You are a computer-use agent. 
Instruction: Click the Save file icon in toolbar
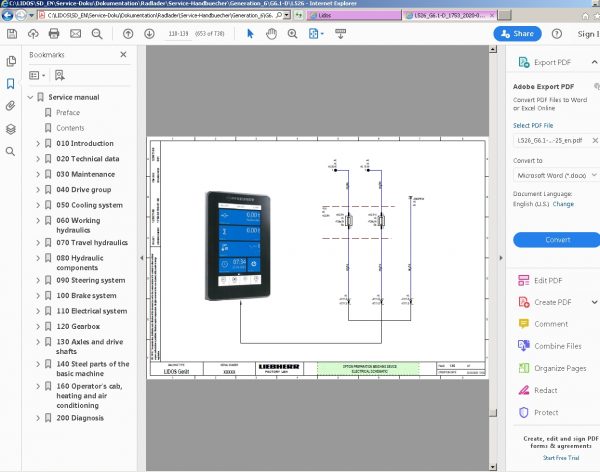click(11, 34)
